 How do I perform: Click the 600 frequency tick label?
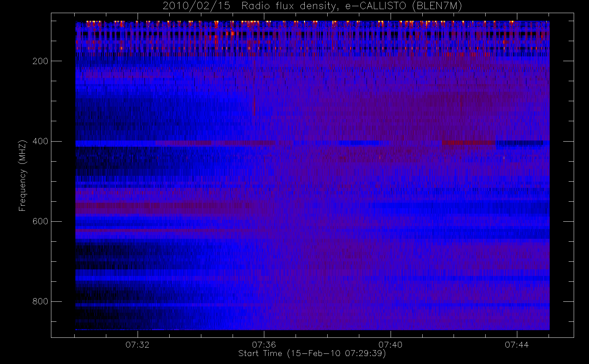(x=40, y=221)
